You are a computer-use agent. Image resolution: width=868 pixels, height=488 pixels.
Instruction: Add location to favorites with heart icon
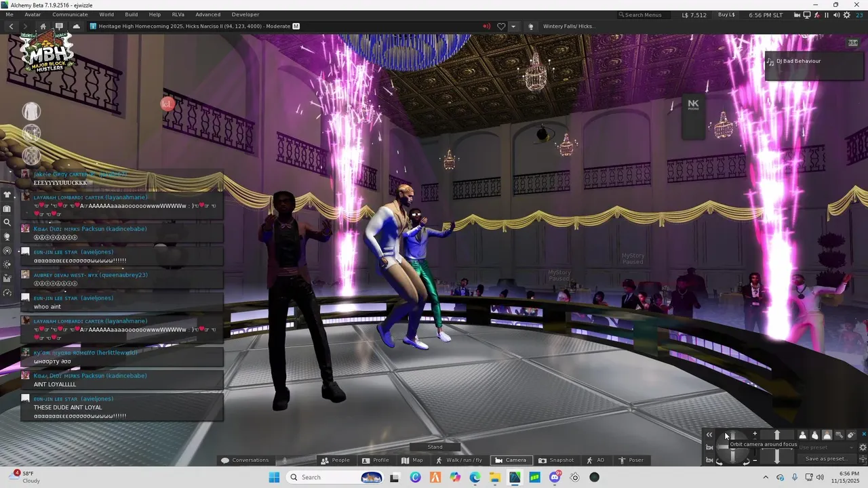coord(501,26)
